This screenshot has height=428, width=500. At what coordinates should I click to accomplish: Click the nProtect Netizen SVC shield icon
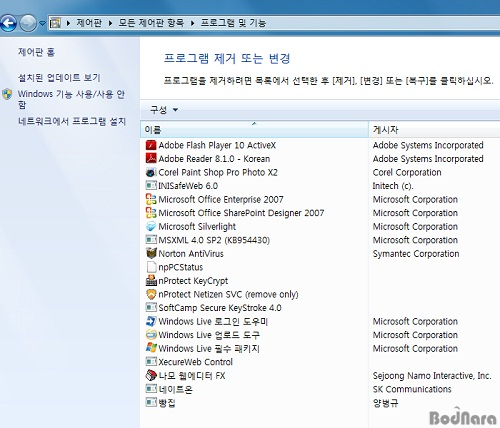point(151,294)
